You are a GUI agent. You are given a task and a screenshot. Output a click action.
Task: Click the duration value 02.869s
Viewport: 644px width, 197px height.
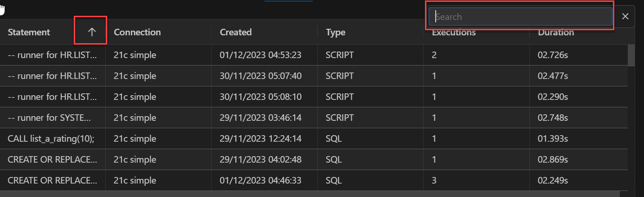coord(553,160)
